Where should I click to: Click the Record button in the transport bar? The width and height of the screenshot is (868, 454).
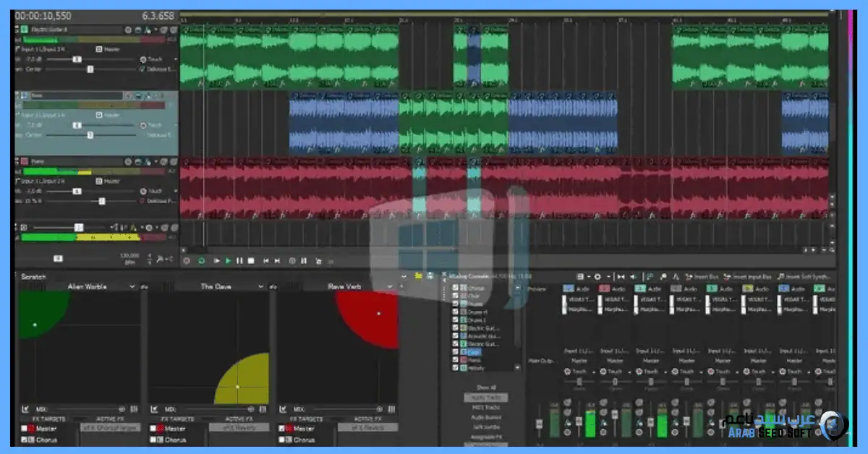(x=187, y=261)
